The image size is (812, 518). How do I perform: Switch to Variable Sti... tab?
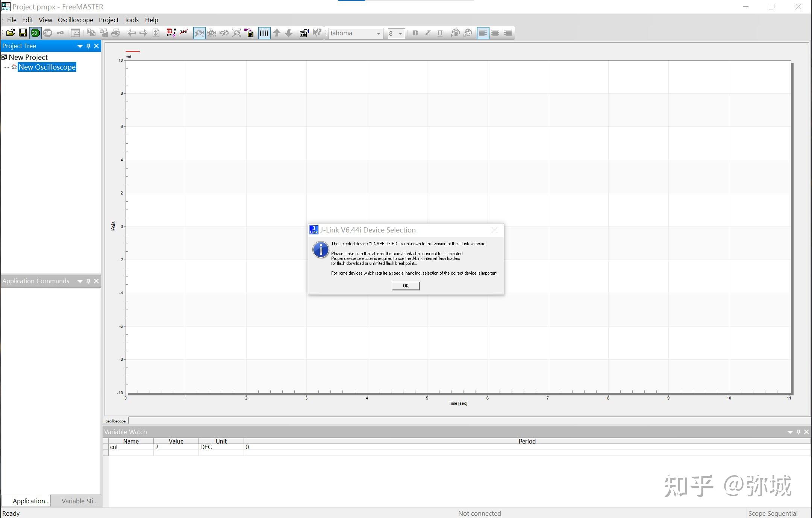pyautogui.click(x=79, y=501)
